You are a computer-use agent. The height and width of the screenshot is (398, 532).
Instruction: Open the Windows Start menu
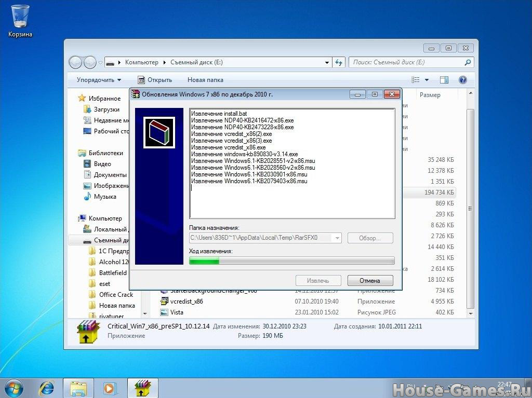(14, 388)
